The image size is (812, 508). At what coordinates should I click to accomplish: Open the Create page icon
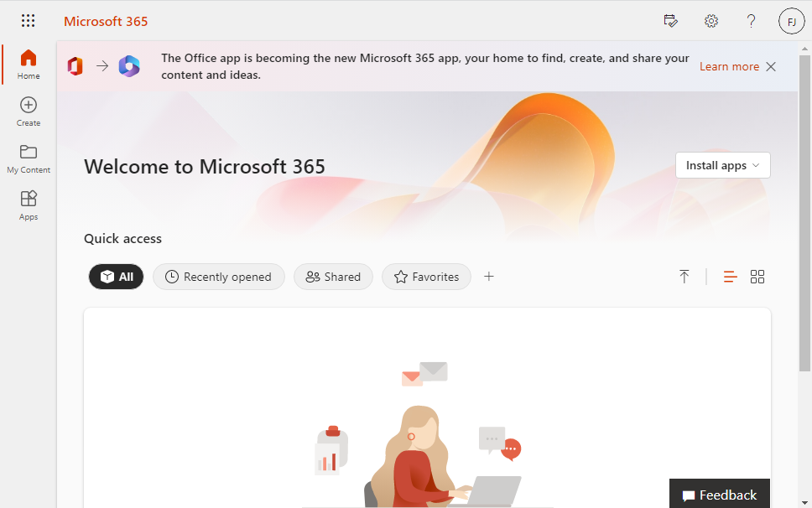pyautogui.click(x=29, y=105)
